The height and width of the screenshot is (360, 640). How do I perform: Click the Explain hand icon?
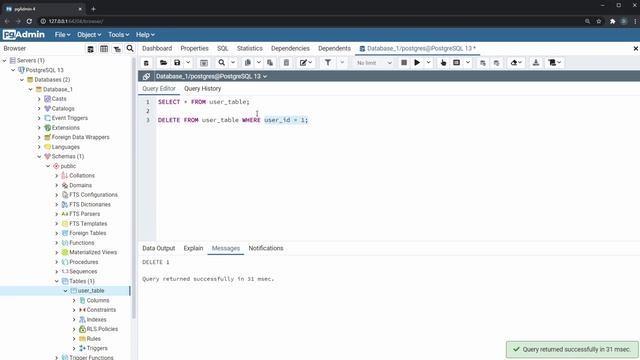[x=443, y=63]
